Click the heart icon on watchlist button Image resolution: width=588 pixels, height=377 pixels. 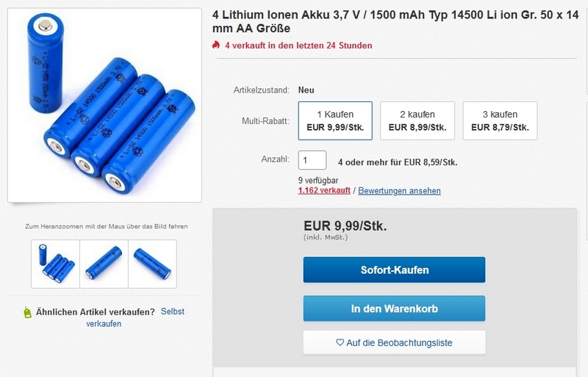[x=340, y=342]
